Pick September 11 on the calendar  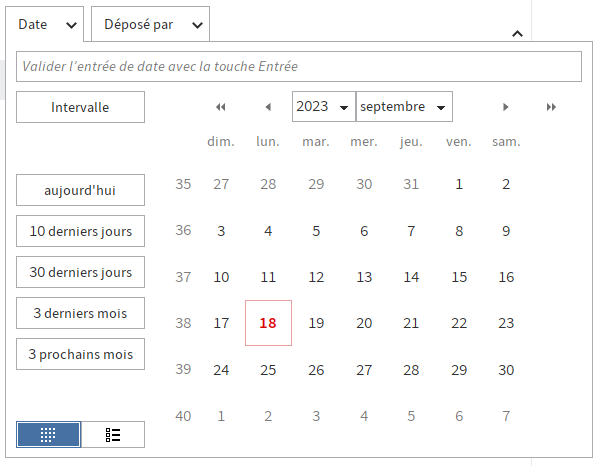click(x=268, y=277)
